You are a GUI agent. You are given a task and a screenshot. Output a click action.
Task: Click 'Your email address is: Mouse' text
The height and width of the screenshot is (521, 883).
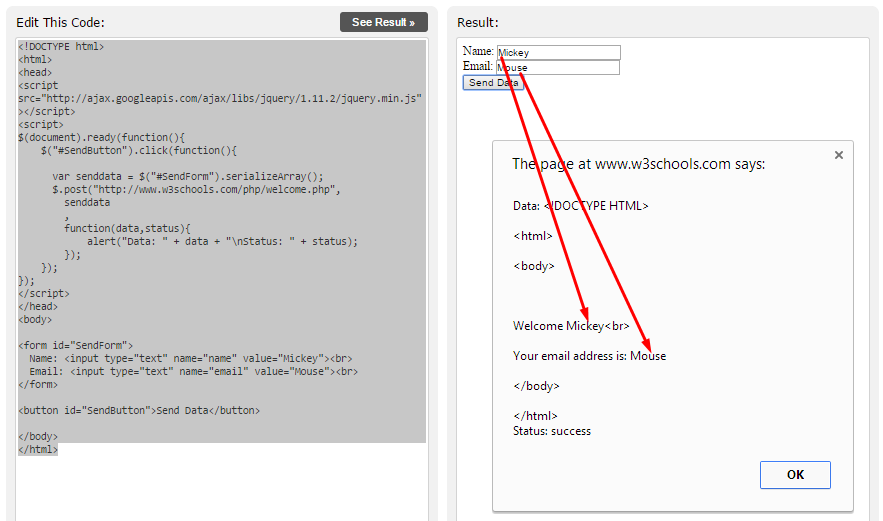[590, 356]
